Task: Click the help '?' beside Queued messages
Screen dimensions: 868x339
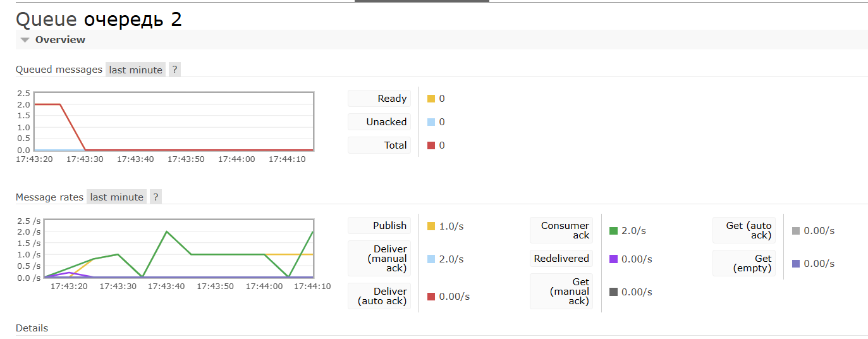Action: 174,70
